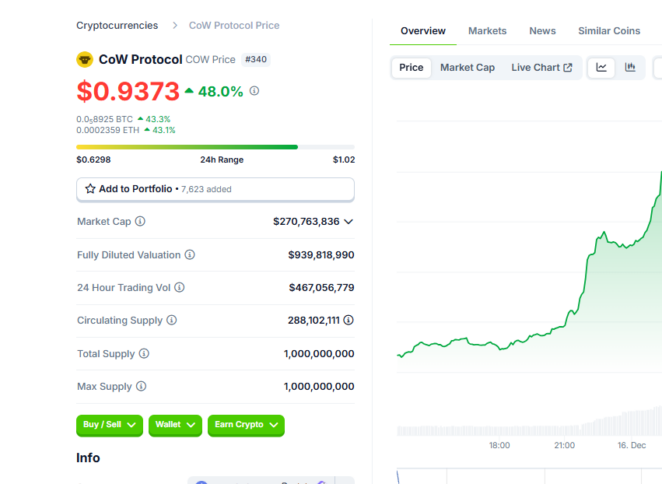
Task: Open Live Chart link
Action: tap(542, 68)
